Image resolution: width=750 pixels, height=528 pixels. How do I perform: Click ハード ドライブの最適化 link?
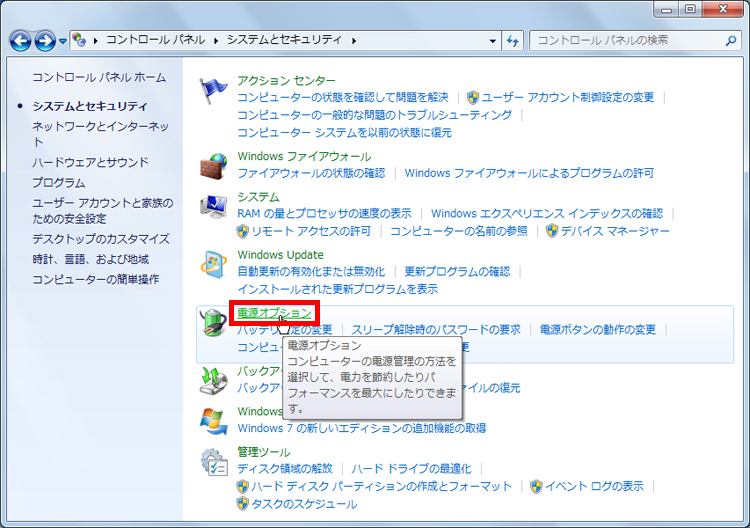411,468
